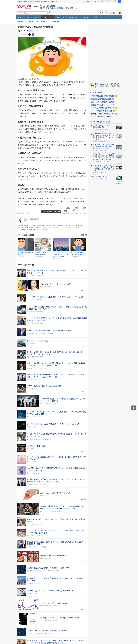Click the blue web search magnifier button
The image size is (138, 644).
[x=120, y=2]
